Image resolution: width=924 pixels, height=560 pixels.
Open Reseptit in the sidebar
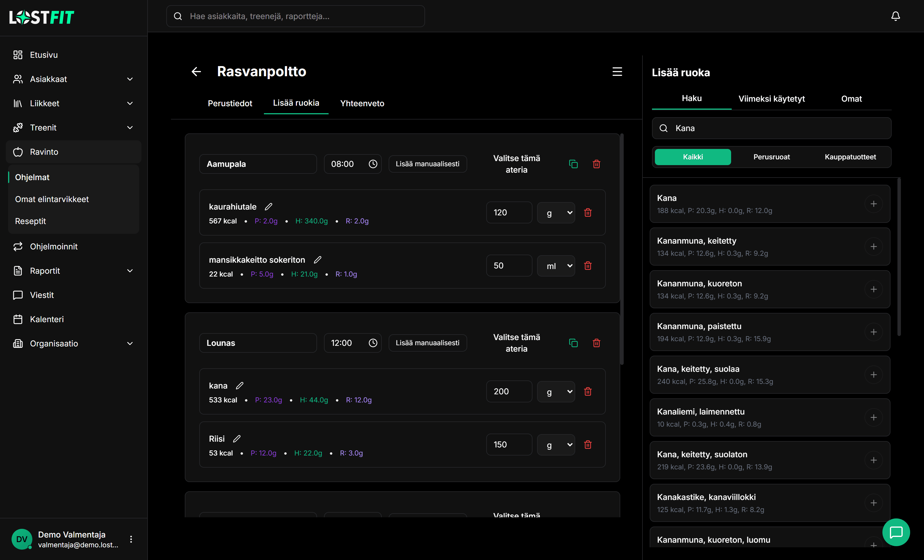click(30, 221)
